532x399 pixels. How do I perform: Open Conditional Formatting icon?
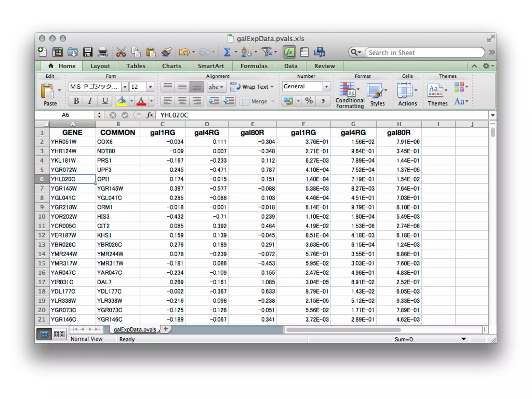click(347, 90)
